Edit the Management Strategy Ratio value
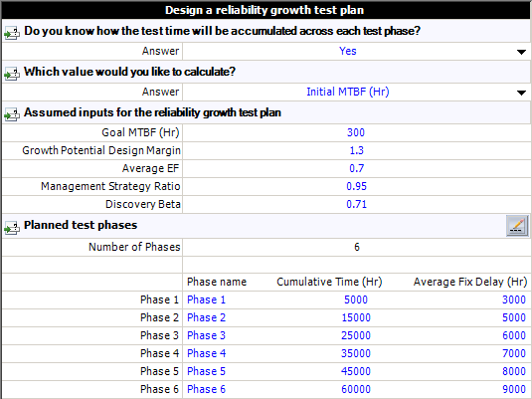Viewport: 532px width, 399px height. 356,186
